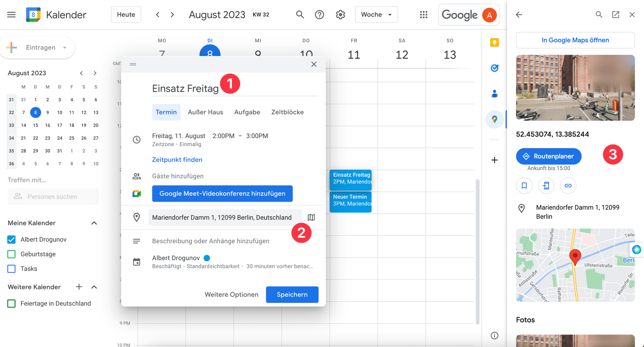Open Contacts in side panel
The image size is (644, 347).
pyautogui.click(x=495, y=94)
